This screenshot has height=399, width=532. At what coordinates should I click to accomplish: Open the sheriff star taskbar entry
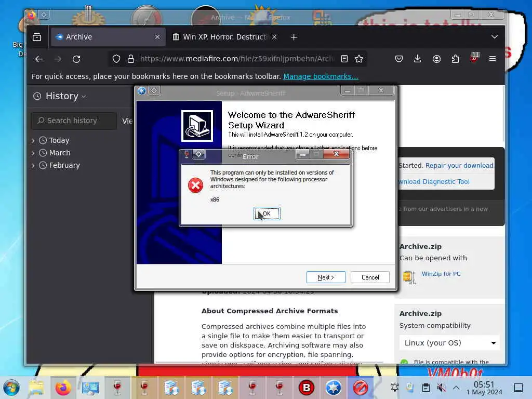coord(333,388)
